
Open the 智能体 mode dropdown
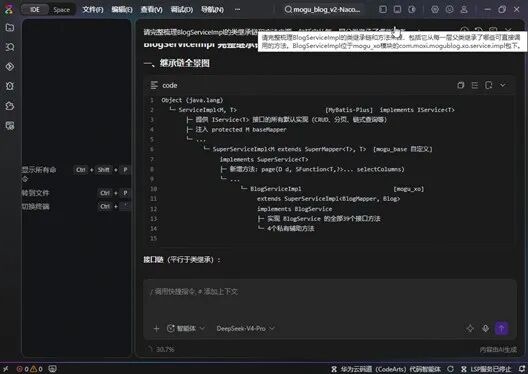coord(186,329)
